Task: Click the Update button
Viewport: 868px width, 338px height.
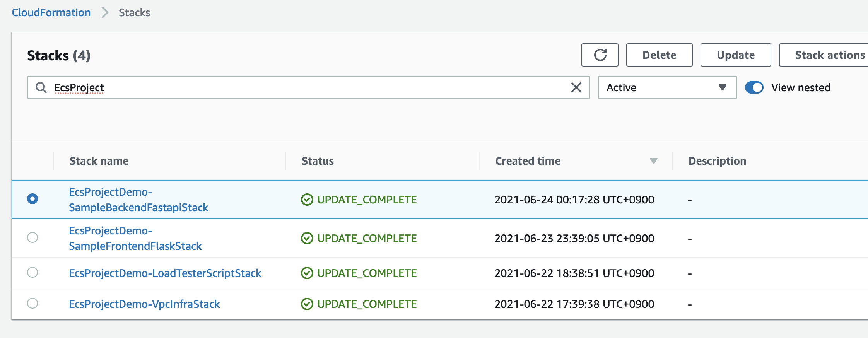Action: coord(736,55)
